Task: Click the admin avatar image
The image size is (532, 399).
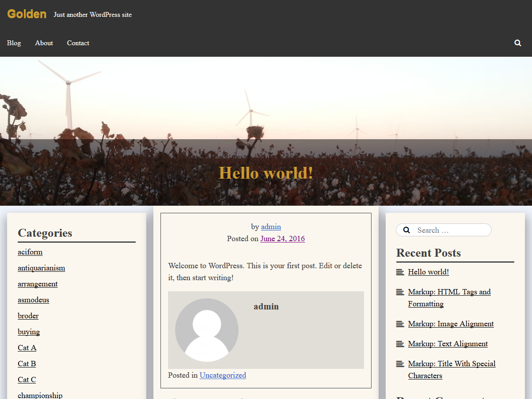Action: 207,330
